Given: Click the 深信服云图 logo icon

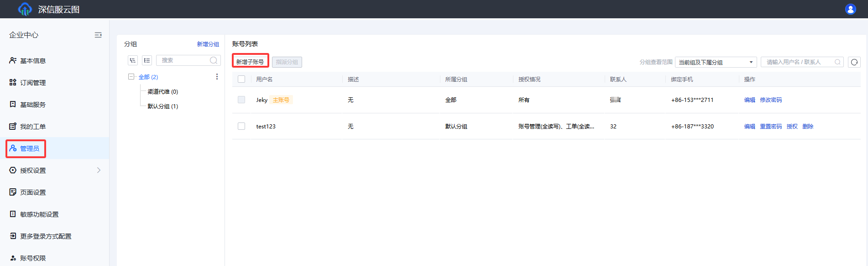Looking at the screenshot, I should [25, 9].
